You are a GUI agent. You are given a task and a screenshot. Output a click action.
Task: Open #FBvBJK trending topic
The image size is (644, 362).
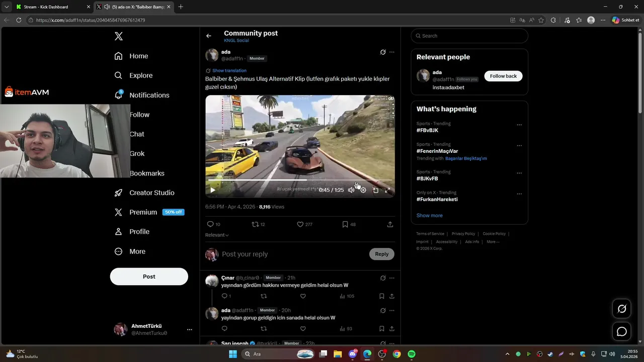click(x=427, y=130)
